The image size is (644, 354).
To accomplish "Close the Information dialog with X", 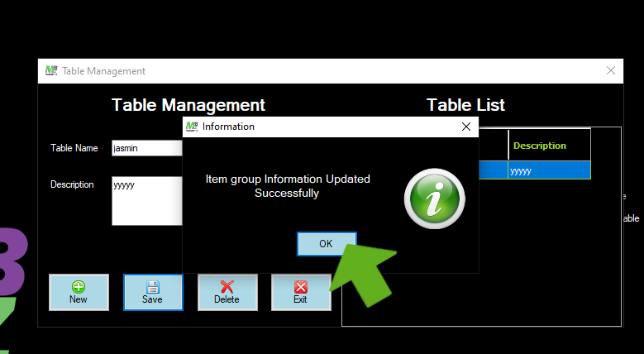I will click(x=466, y=127).
